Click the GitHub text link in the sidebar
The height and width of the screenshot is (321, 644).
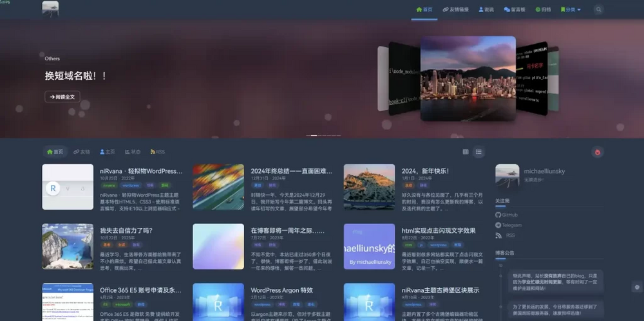pyautogui.click(x=509, y=215)
